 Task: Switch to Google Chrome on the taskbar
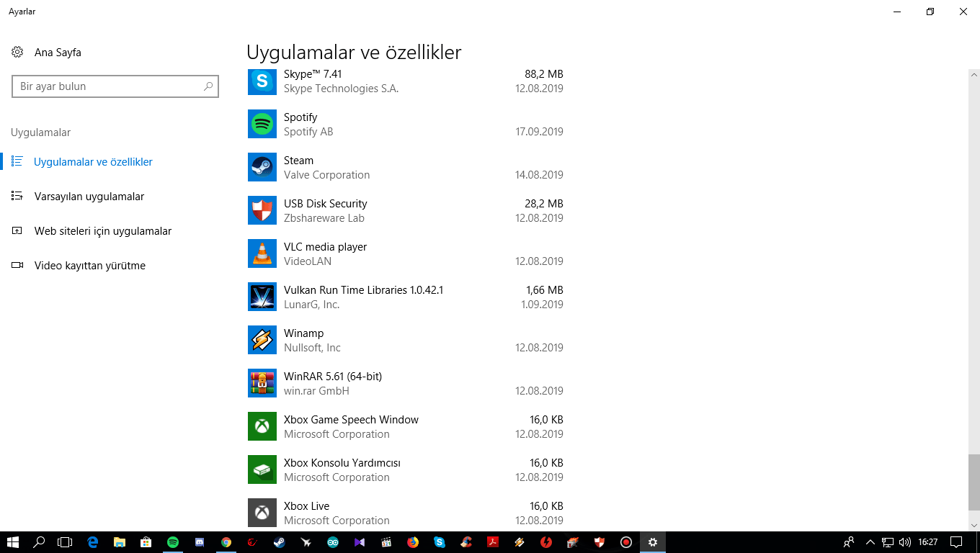pyautogui.click(x=226, y=542)
